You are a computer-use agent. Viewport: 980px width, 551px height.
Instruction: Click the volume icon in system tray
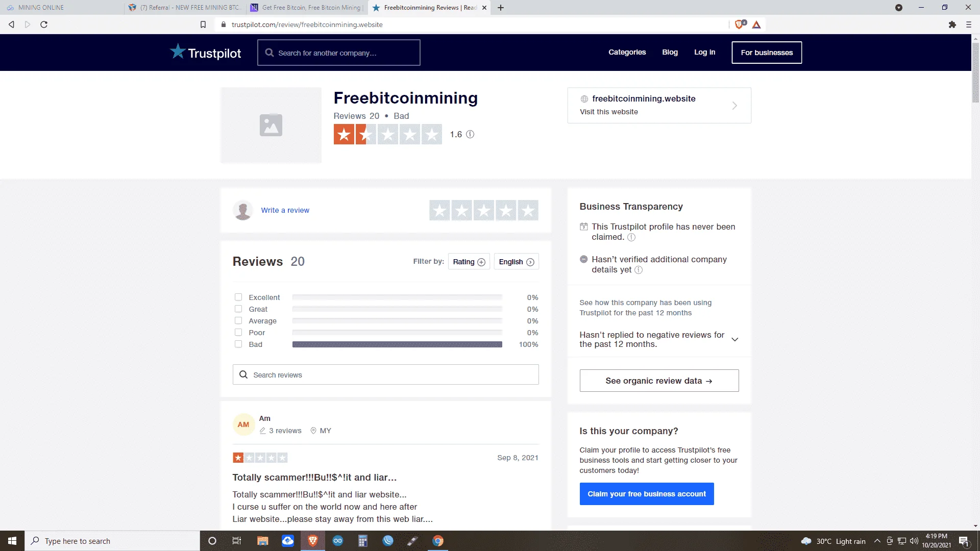click(x=914, y=541)
